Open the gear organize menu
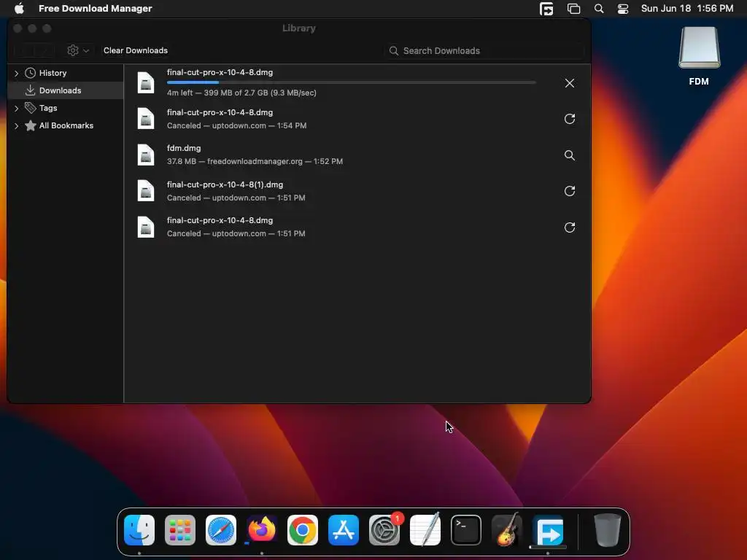 (x=78, y=50)
